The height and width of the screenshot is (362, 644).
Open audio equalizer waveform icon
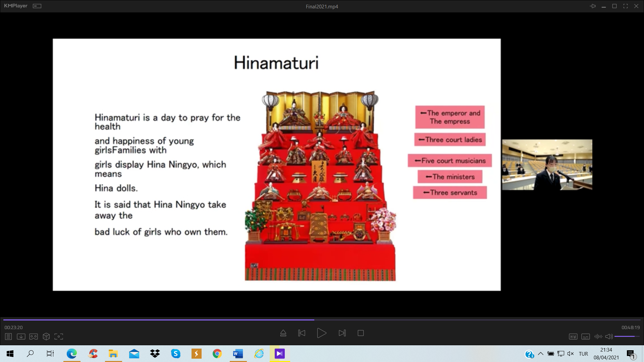(x=598, y=337)
